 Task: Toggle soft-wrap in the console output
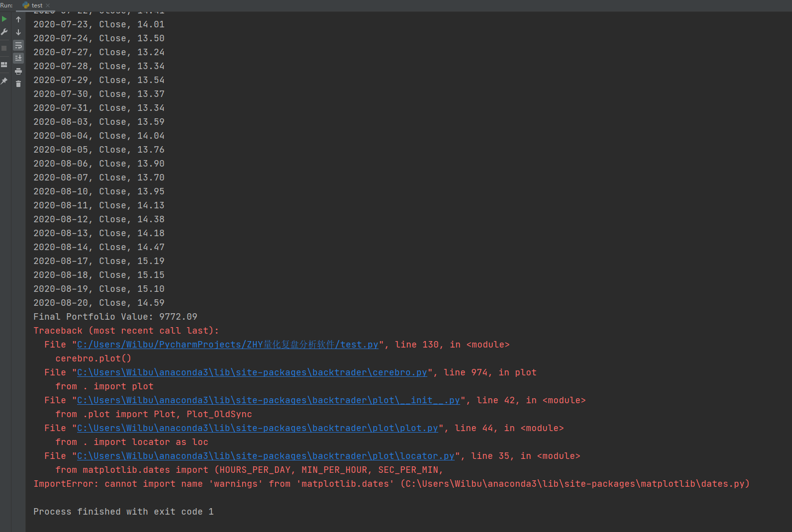[18, 45]
